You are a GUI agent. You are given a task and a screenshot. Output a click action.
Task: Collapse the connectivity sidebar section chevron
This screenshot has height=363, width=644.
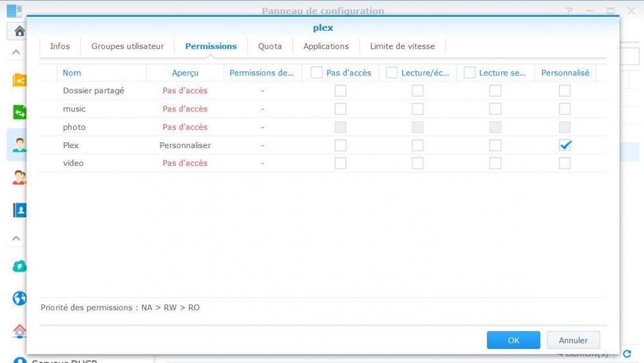coord(16,238)
